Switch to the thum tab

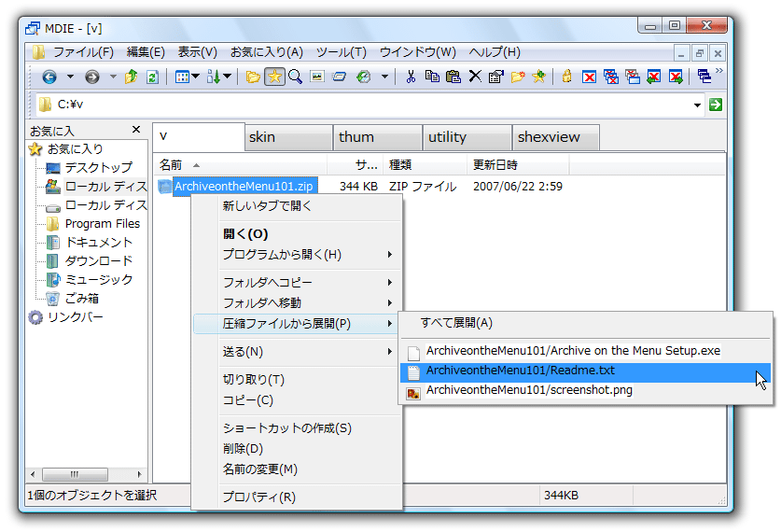(375, 137)
